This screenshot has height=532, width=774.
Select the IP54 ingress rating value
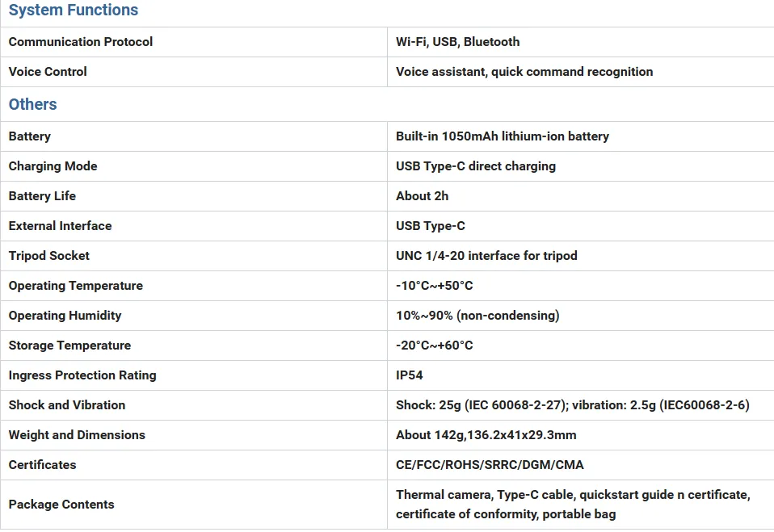(409, 375)
